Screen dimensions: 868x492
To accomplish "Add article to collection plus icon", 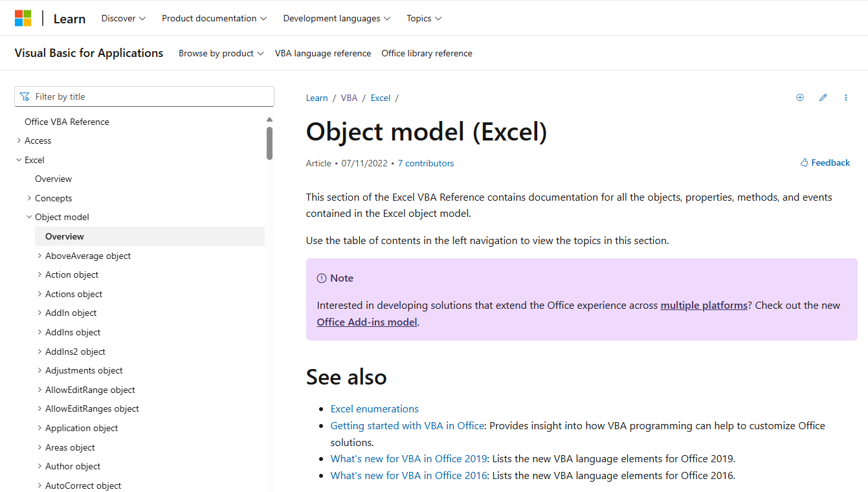I will tap(800, 98).
